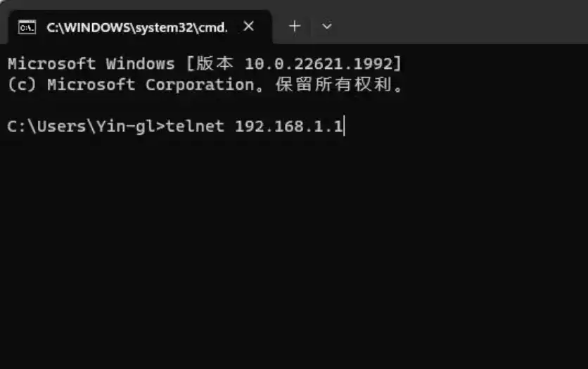Viewport: 588px width, 369px height.
Task: Click the Yin-gl username in the prompt
Action: click(x=126, y=127)
